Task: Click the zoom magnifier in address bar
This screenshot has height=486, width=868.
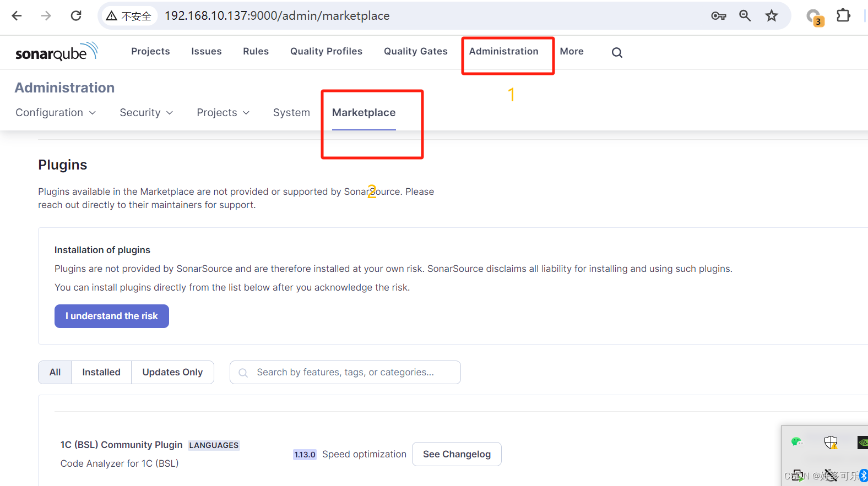Action: pyautogui.click(x=745, y=15)
